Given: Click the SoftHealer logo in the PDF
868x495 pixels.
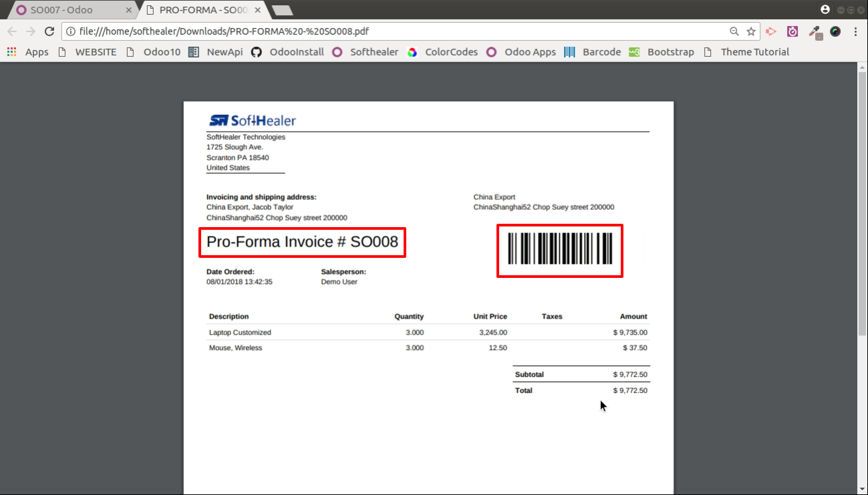Looking at the screenshot, I should (253, 120).
